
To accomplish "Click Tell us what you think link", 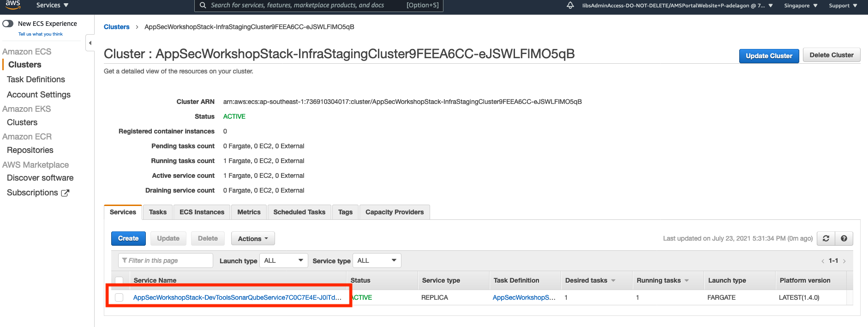I will click(x=41, y=34).
